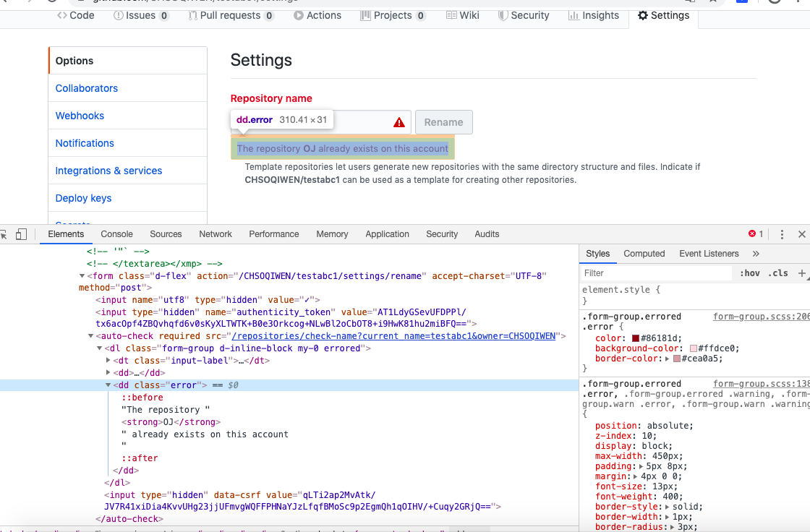Image resolution: width=810 pixels, height=532 pixels.
Task: Open the repository Security tab
Action: (524, 15)
